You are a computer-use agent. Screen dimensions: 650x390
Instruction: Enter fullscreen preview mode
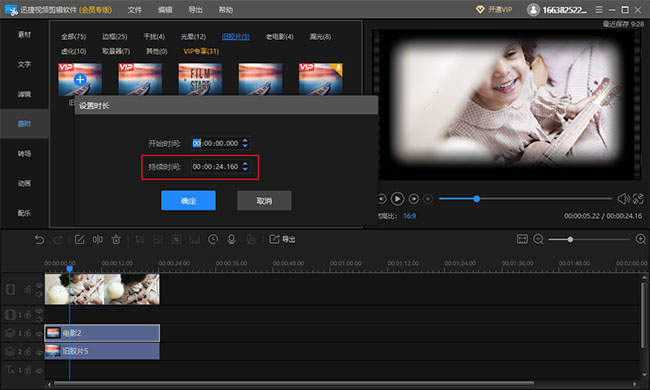pyautogui.click(x=638, y=199)
